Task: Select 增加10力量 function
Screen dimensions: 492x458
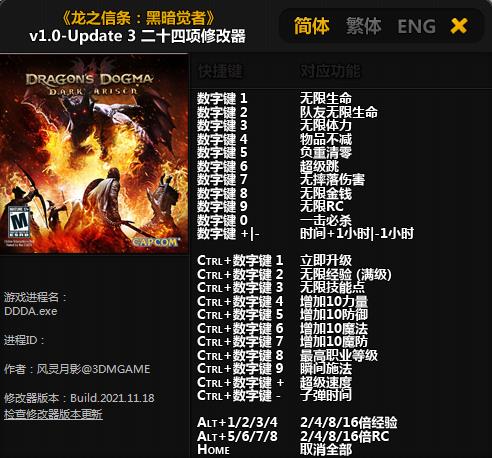Action: click(334, 301)
